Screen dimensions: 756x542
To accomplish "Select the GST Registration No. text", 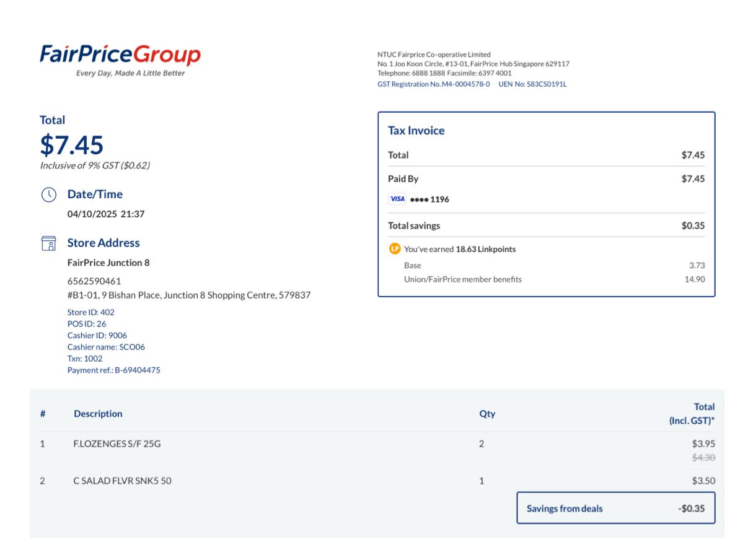I will (433, 84).
